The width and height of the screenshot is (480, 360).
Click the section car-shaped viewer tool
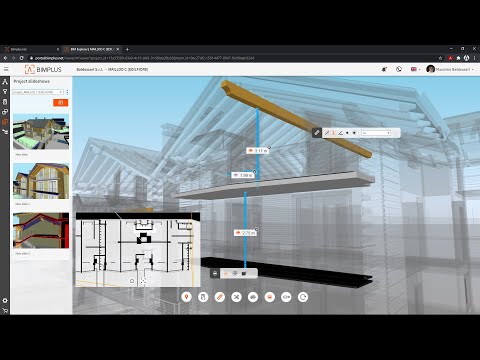(253, 297)
